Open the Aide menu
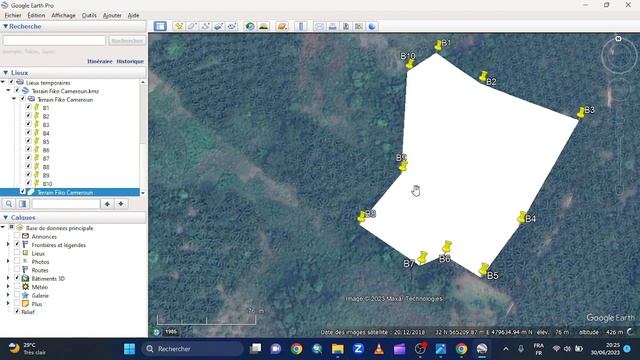The height and width of the screenshot is (360, 640). click(133, 15)
